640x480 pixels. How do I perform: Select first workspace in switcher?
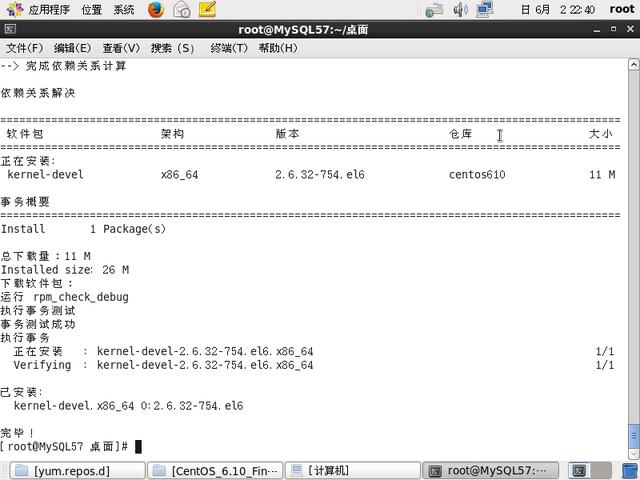tap(579, 471)
